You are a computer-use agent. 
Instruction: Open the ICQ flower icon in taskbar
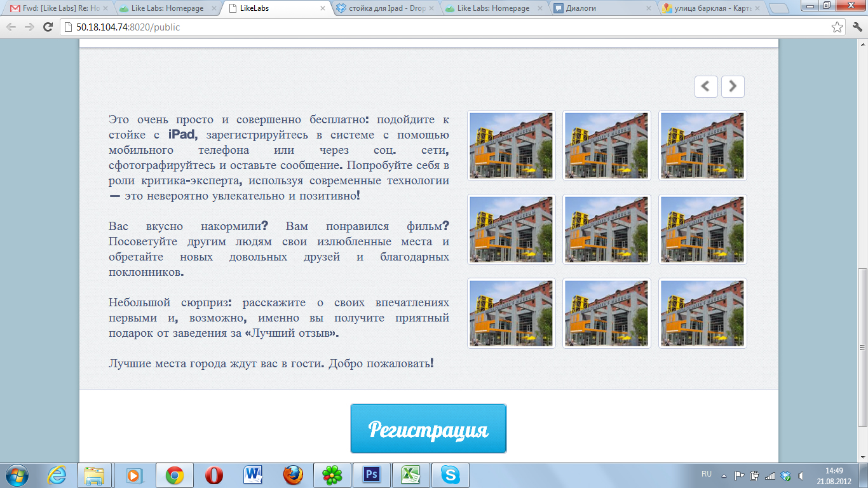click(x=332, y=475)
